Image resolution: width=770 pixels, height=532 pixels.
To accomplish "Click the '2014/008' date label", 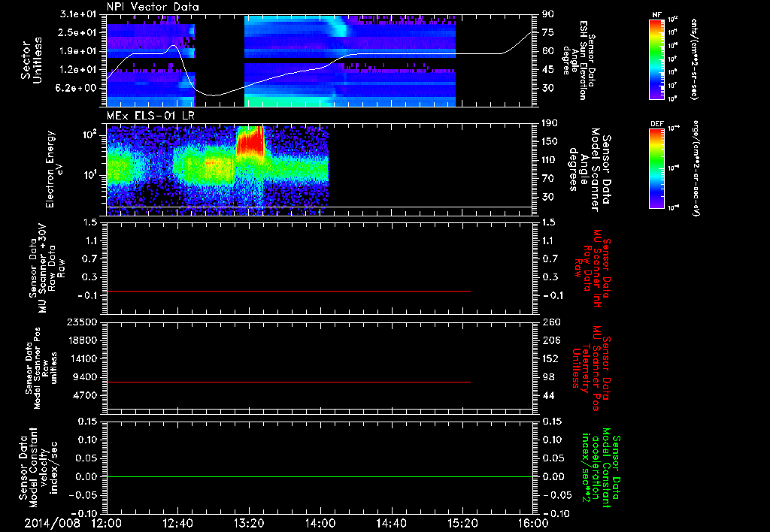I will point(52,523).
